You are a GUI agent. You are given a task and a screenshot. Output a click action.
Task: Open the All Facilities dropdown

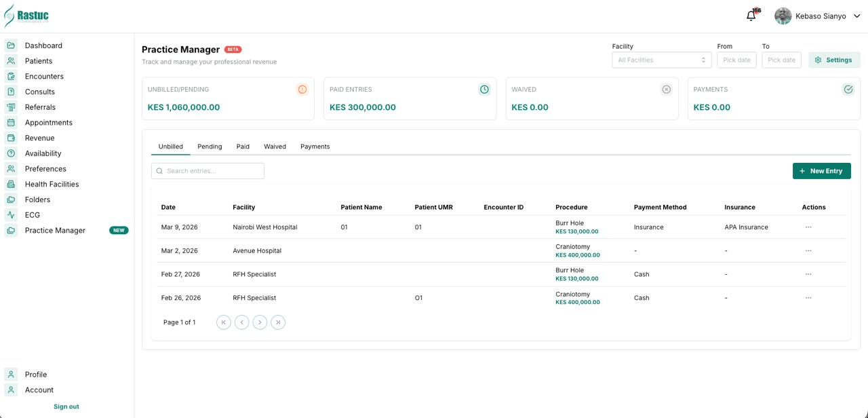(661, 60)
